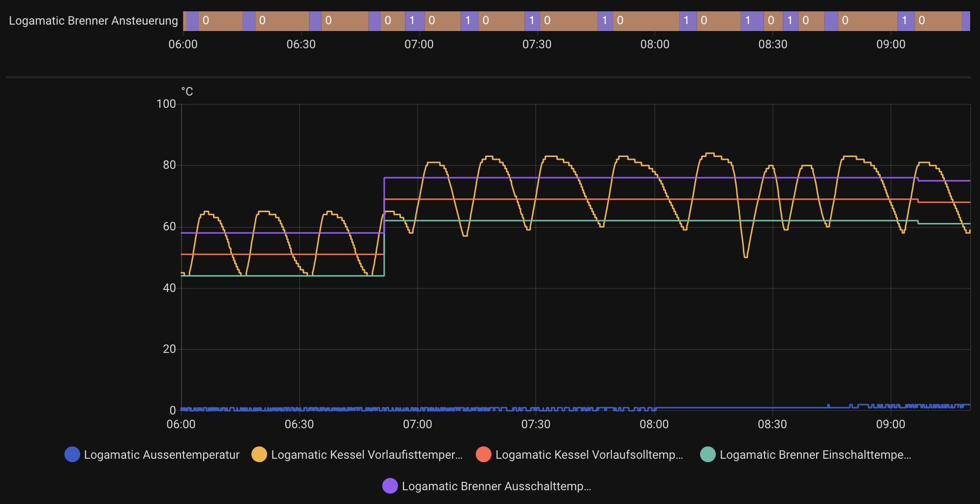This screenshot has height=504, width=980.
Task: Hide the Logamatic Aussentemperatur series via its label
Action: (161, 454)
